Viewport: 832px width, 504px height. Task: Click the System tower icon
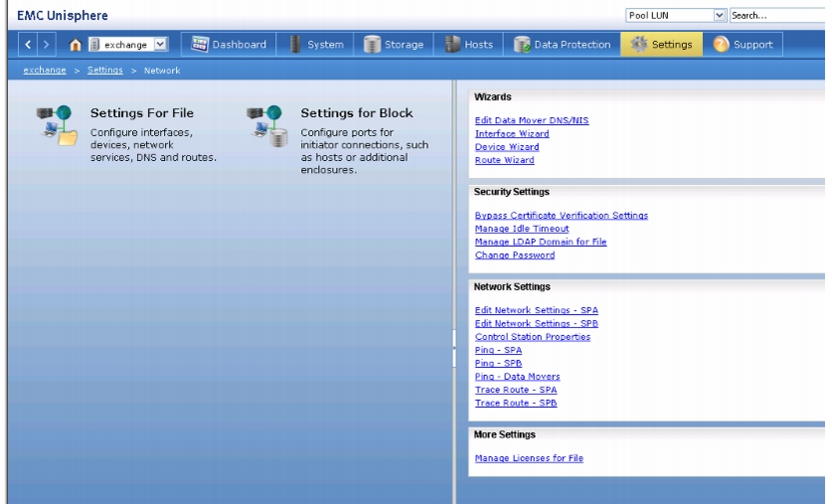coord(295,45)
